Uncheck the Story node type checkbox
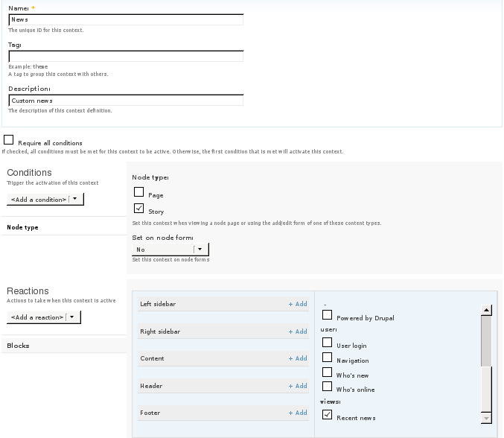 (x=138, y=209)
